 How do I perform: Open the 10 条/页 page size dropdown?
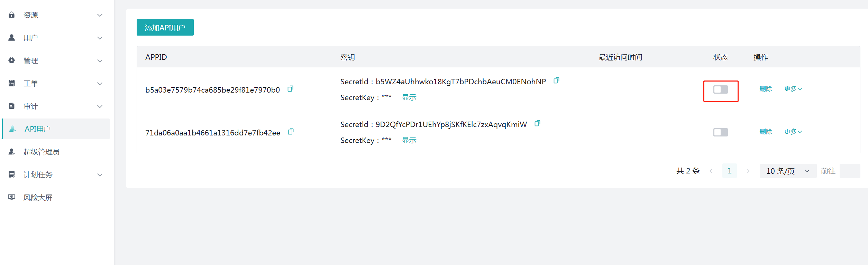(x=787, y=171)
